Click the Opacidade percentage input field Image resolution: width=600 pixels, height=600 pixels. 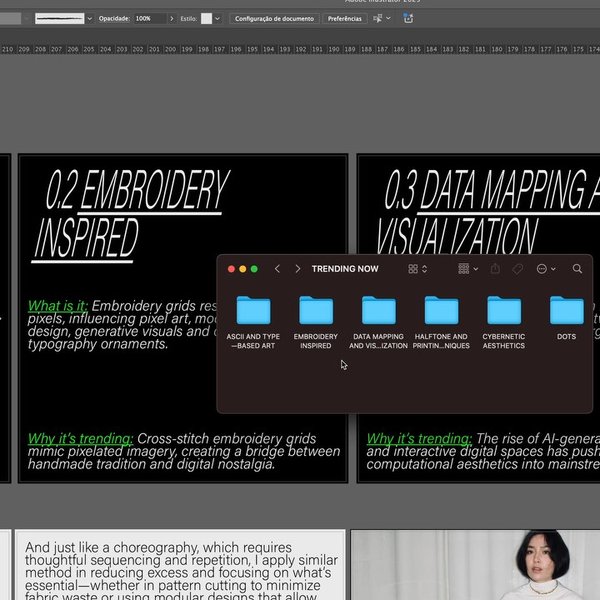[150, 18]
